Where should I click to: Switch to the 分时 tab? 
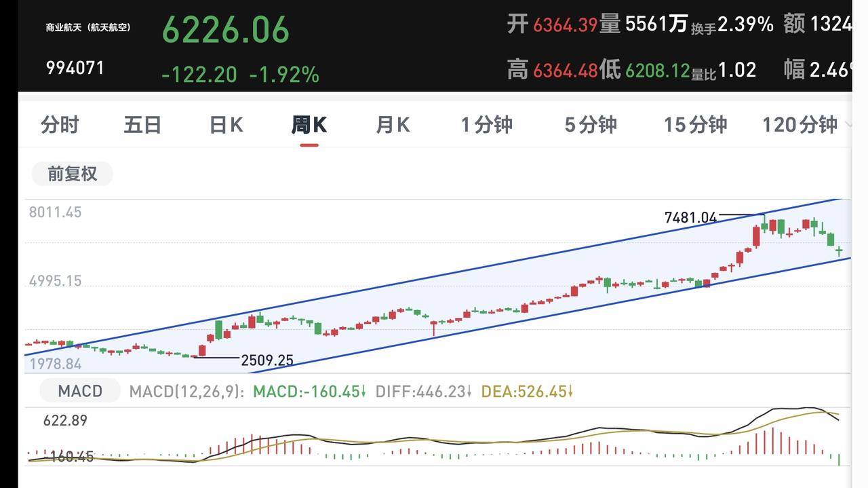[60, 125]
